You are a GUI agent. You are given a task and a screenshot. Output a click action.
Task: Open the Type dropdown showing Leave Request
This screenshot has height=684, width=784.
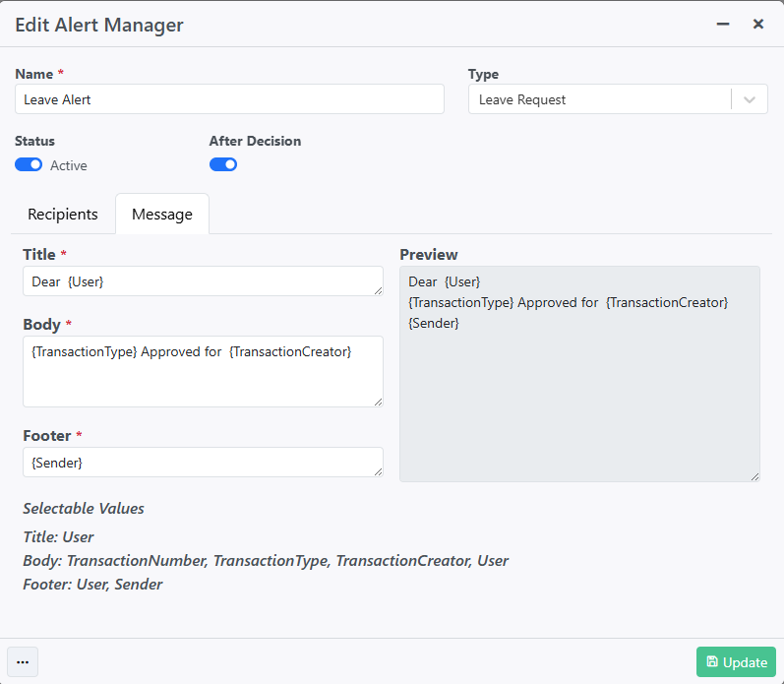point(618,99)
